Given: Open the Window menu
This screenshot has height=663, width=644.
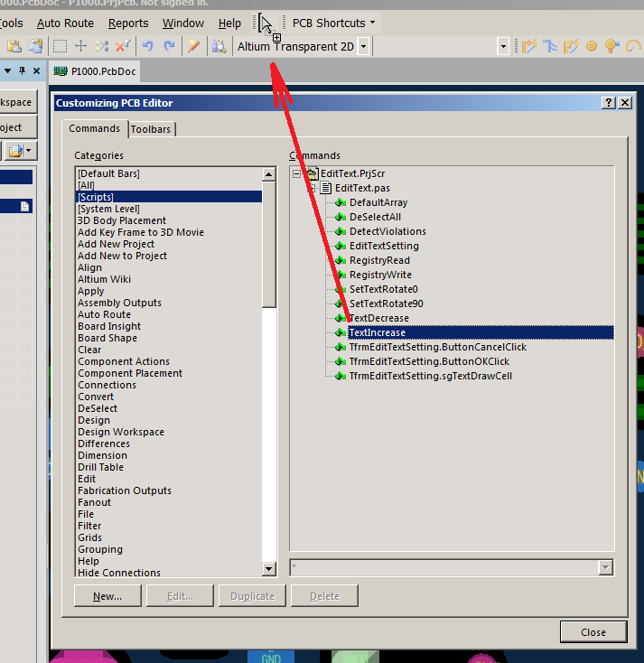Looking at the screenshot, I should coord(183,23).
